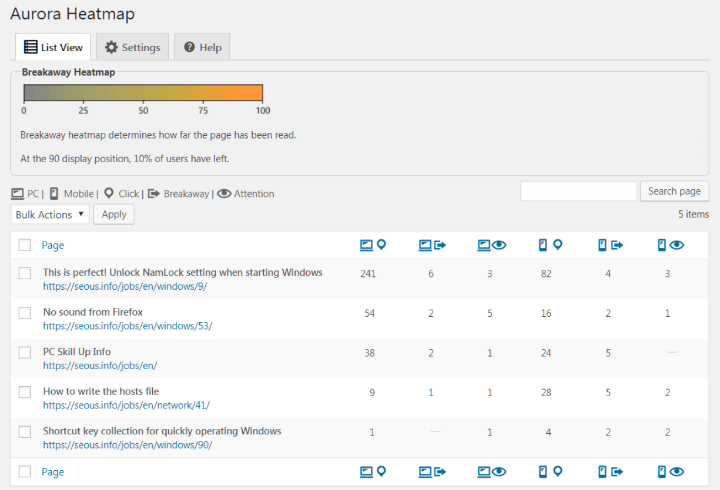Select the 'No sound from Firefox' row checkbox

click(x=25, y=313)
